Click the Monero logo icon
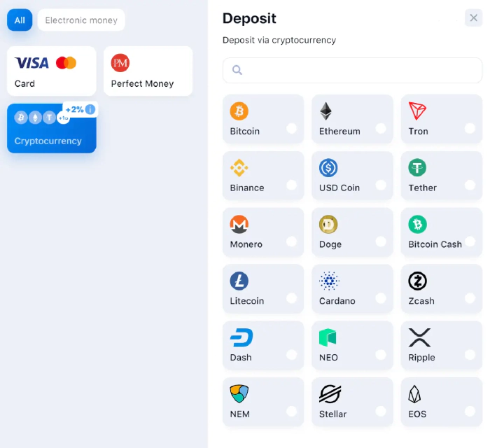This screenshot has height=448, width=490. [239, 224]
